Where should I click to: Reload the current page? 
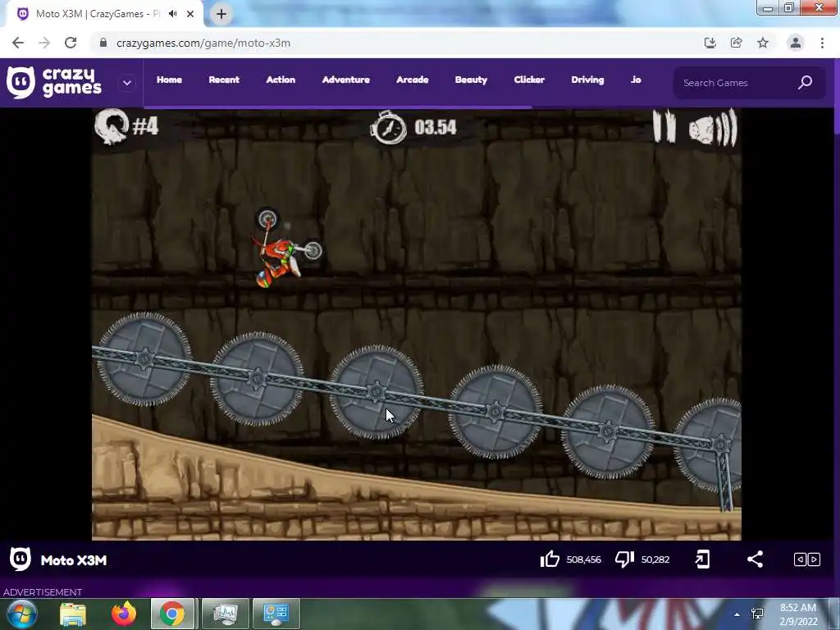tap(71, 43)
